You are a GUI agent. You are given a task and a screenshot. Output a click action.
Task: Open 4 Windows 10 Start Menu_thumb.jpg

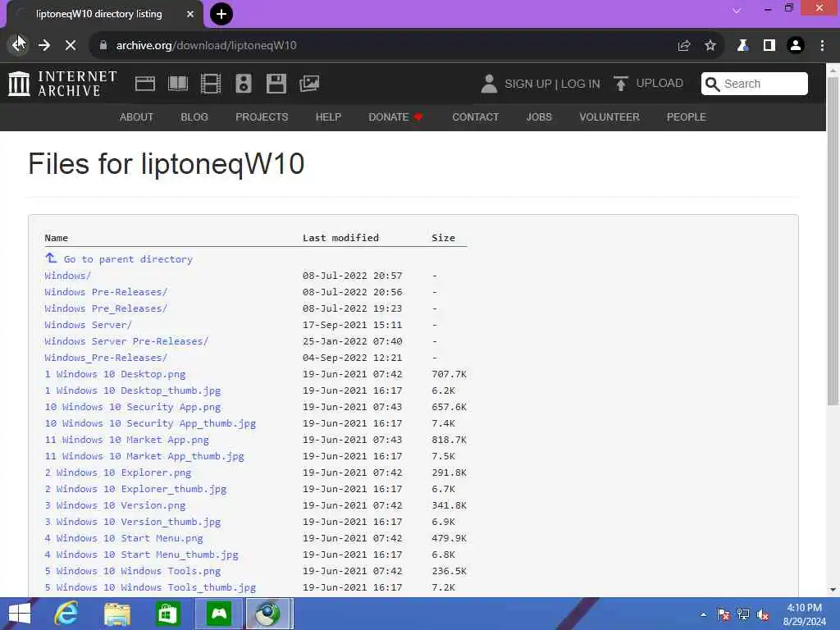point(141,555)
